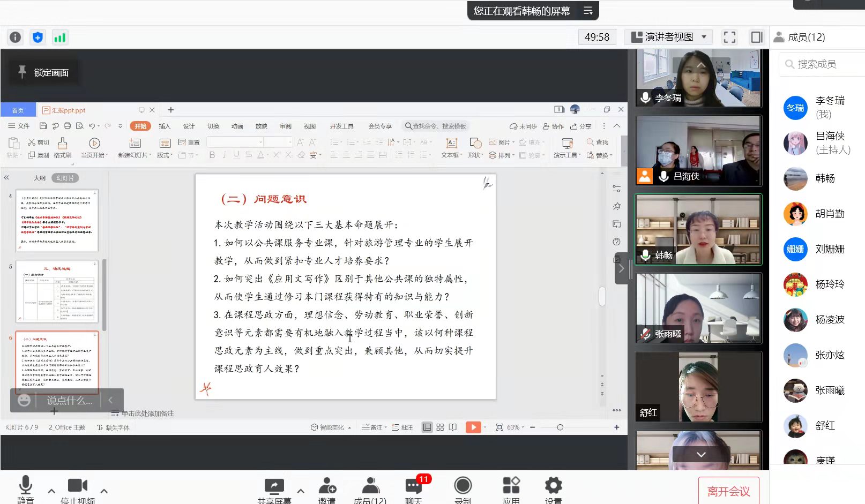
Task: Open the 应用 apps icon
Action: point(511,490)
